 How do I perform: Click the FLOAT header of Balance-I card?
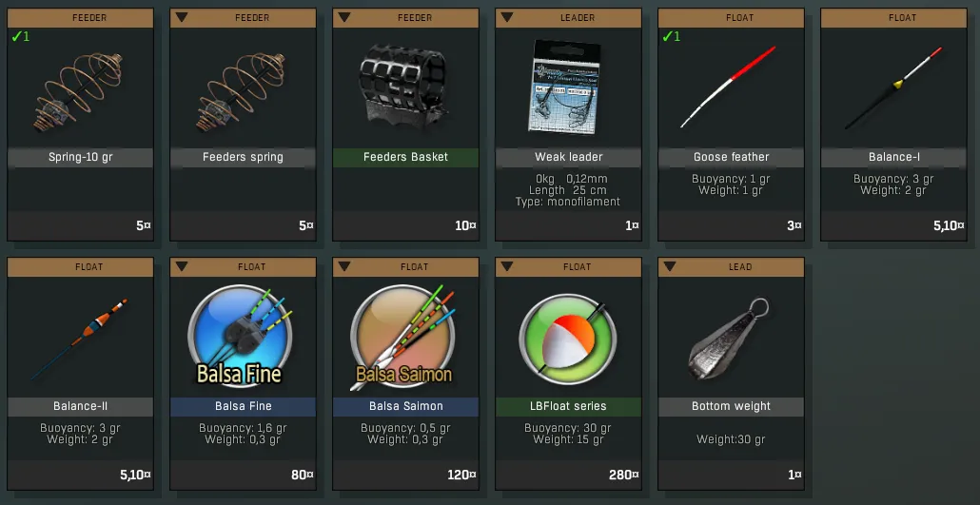coord(902,17)
